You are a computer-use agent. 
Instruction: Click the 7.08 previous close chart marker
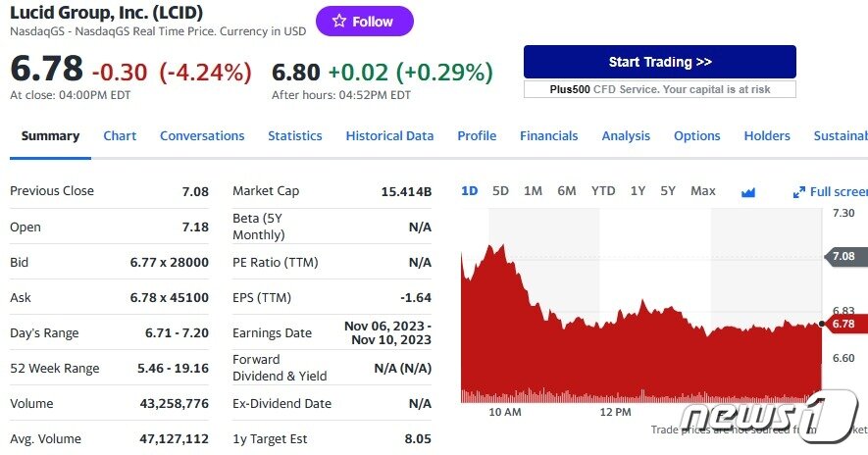[x=842, y=256]
